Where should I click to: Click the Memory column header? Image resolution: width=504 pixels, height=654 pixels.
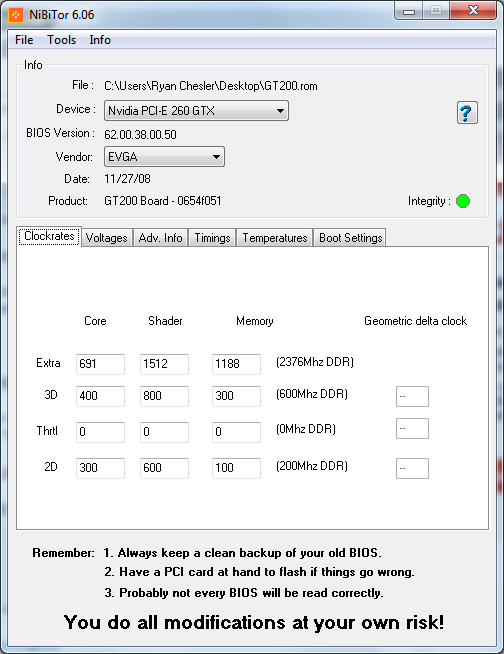click(x=255, y=321)
